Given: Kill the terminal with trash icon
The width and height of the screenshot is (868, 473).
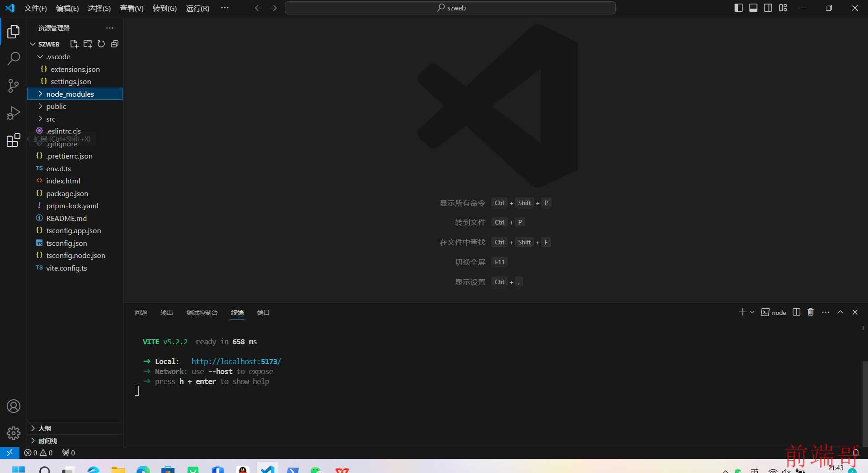Looking at the screenshot, I should click(811, 312).
